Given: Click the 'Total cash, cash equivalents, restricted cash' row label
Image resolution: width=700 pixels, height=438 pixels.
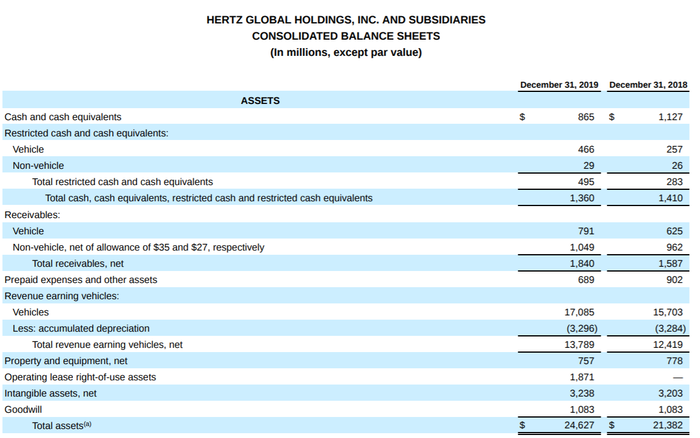Looking at the screenshot, I should tap(208, 198).
